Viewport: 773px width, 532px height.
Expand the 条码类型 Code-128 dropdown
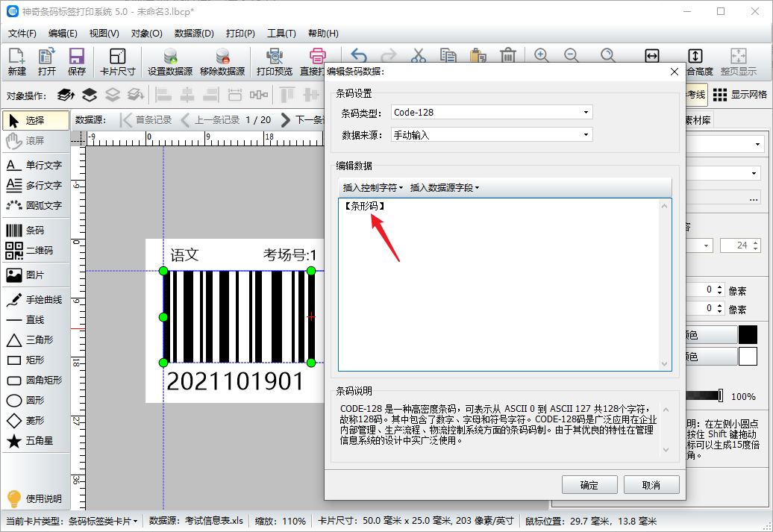[492, 113]
